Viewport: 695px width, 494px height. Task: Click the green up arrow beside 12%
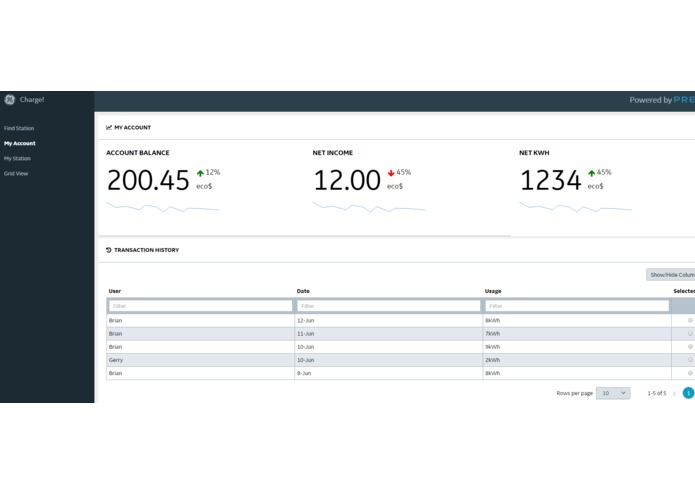pos(200,173)
